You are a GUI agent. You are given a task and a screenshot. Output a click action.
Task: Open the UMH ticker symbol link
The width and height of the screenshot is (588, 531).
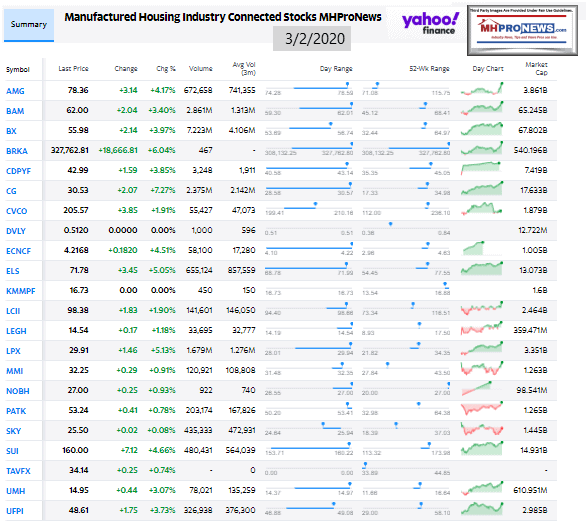point(16,491)
